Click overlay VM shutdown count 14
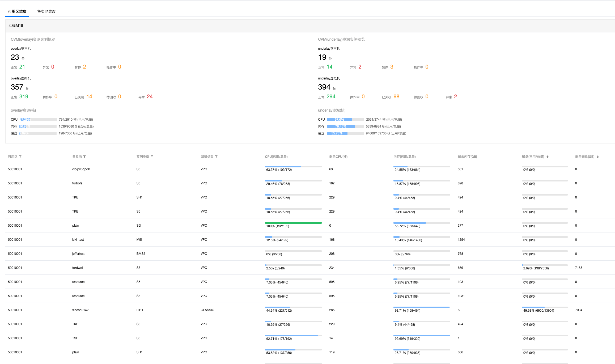The image size is (615, 364). click(x=89, y=96)
